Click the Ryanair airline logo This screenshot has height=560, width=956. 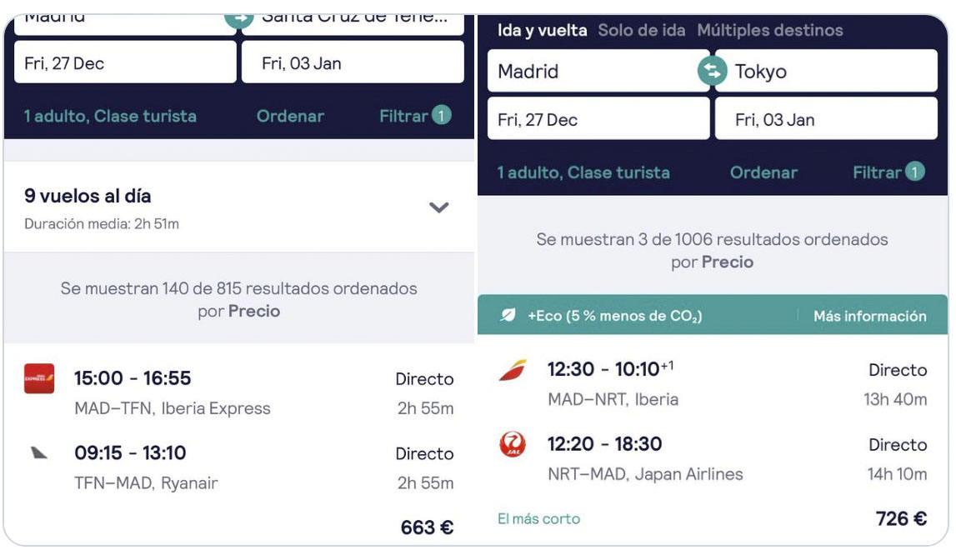coord(39,452)
